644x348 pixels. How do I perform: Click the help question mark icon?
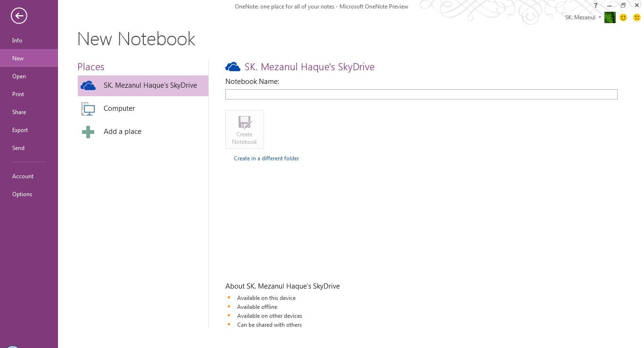tap(596, 6)
